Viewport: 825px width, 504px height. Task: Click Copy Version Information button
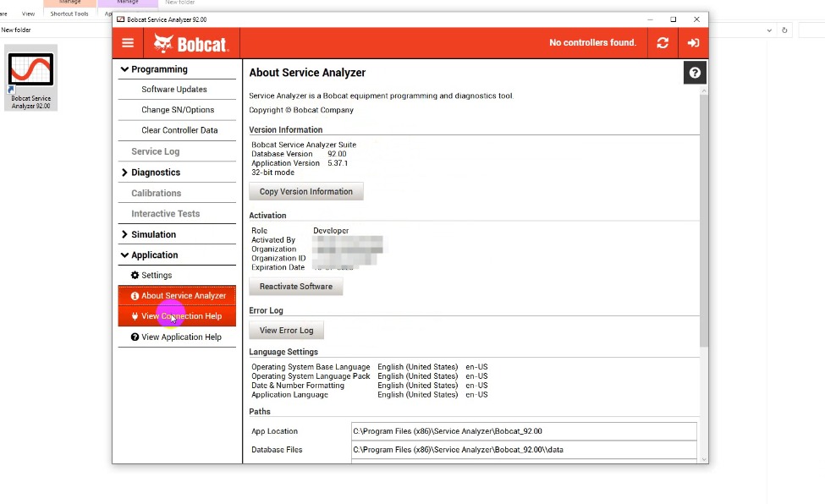[x=305, y=191]
